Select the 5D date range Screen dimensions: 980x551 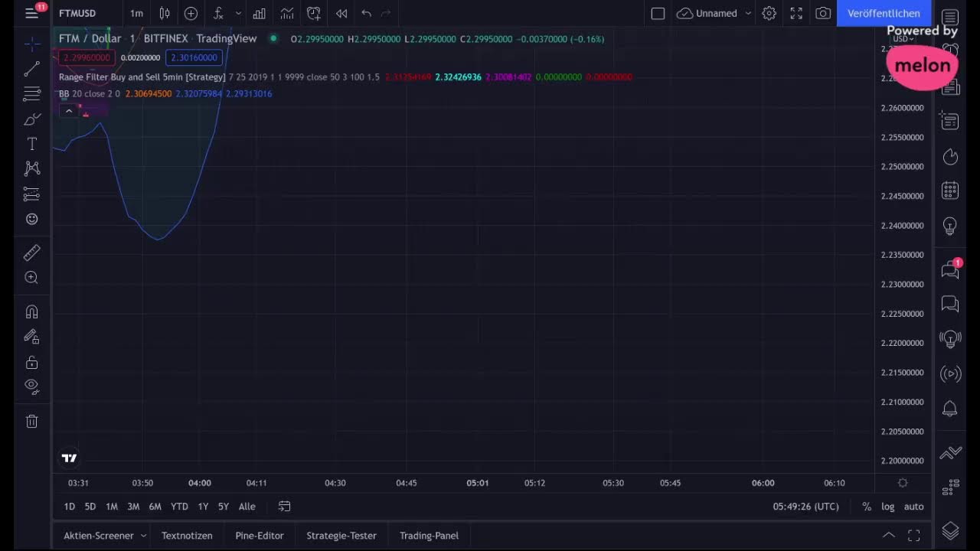pos(90,507)
